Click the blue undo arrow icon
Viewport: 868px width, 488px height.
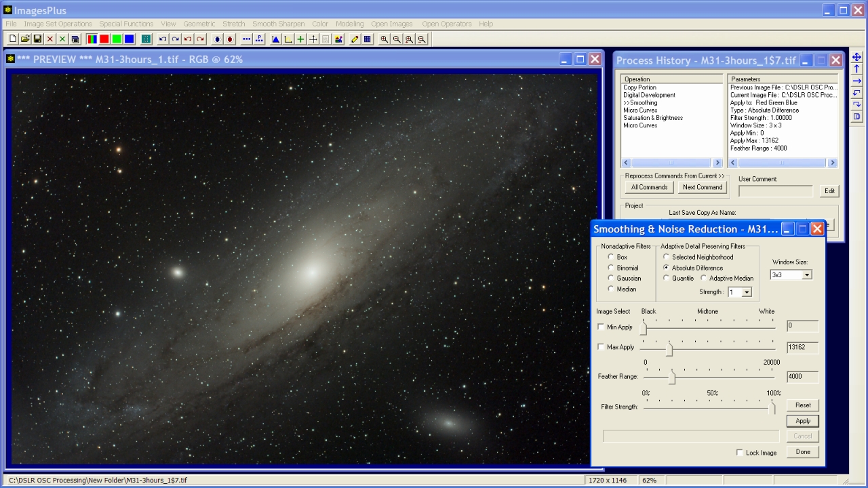pyautogui.click(x=163, y=39)
